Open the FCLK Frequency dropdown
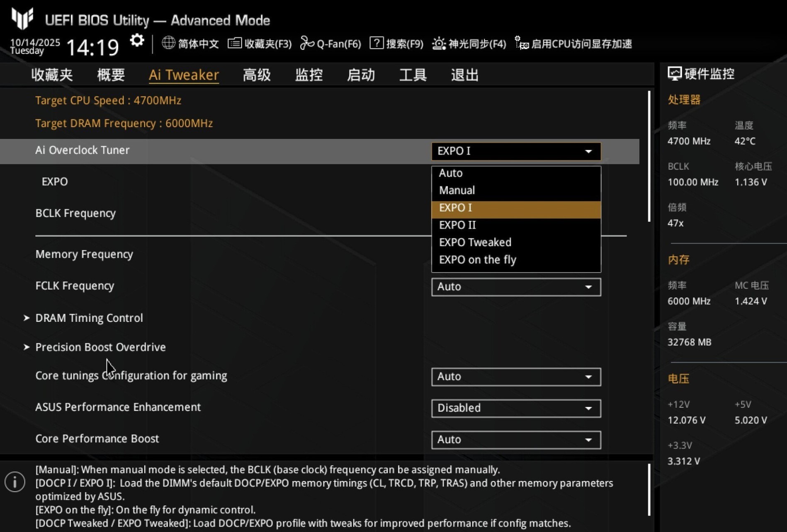The height and width of the screenshot is (532, 787). point(516,287)
